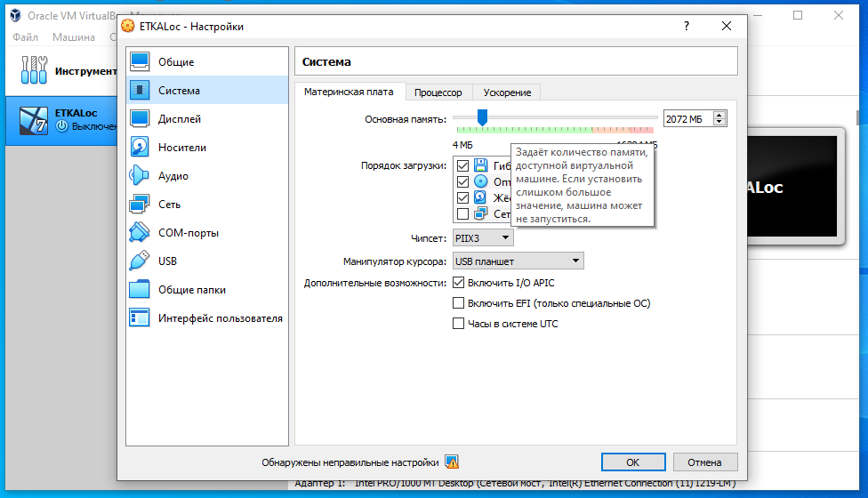This screenshot has width=868, height=498.
Task: Open the Файл menu in VirtualBox Manager
Action: click(26, 37)
